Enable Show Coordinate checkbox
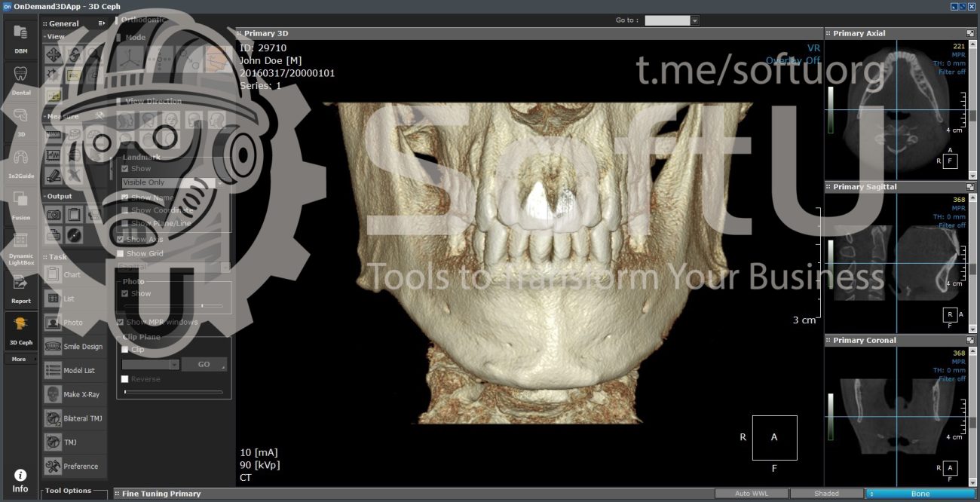 [125, 210]
